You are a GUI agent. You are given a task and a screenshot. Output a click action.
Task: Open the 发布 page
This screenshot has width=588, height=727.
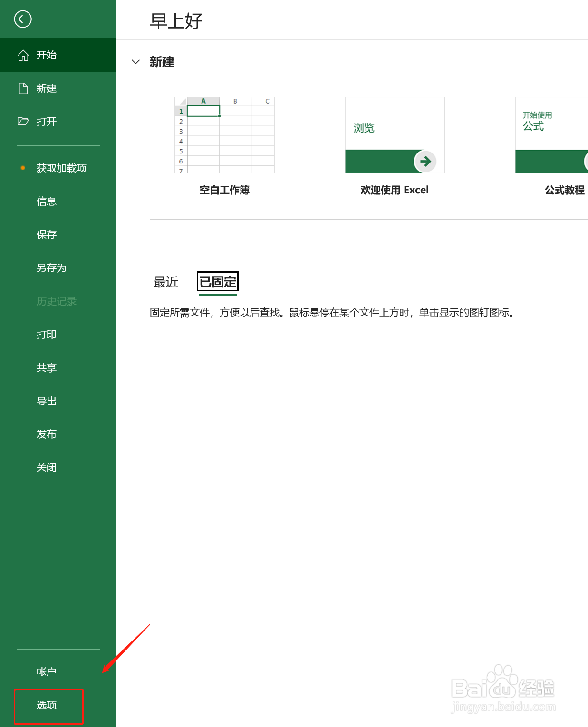(x=58, y=434)
